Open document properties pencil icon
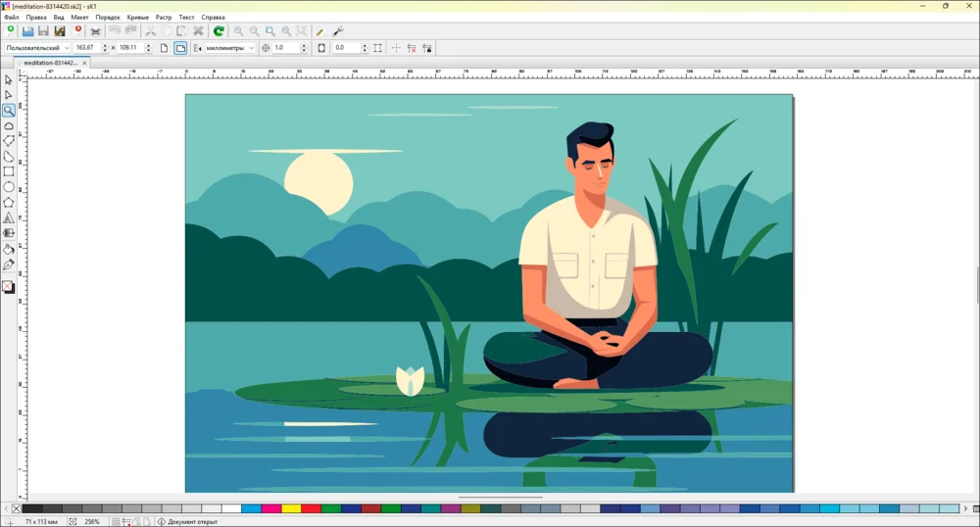Viewport: 980px width, 527px height. [x=320, y=30]
